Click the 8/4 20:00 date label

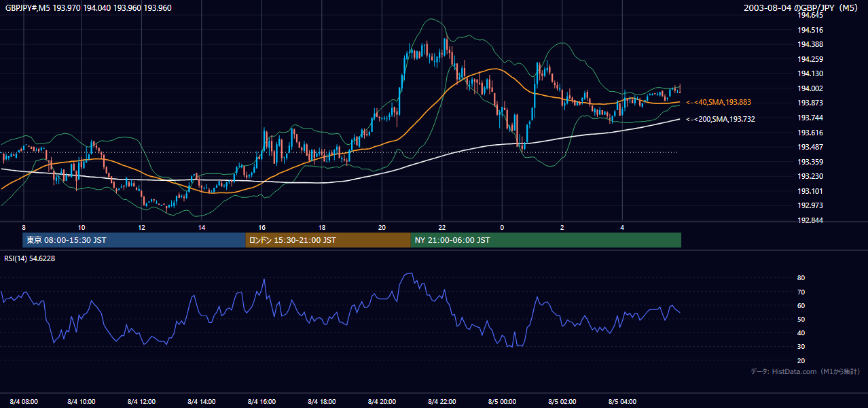tap(382, 401)
